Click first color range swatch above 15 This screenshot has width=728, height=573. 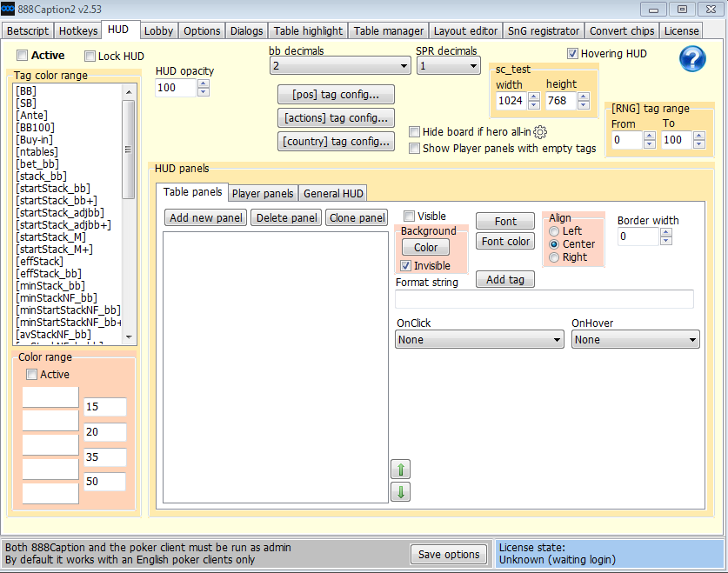coord(50,397)
